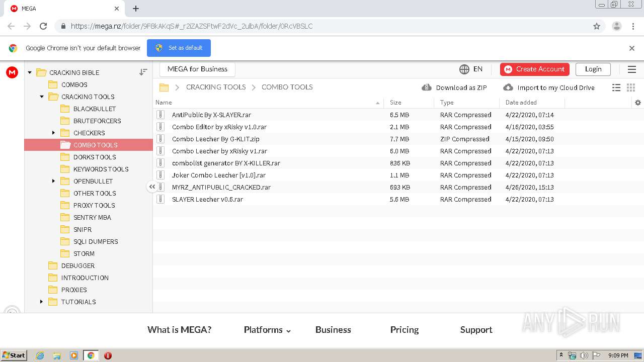Click the Login button

593,69
